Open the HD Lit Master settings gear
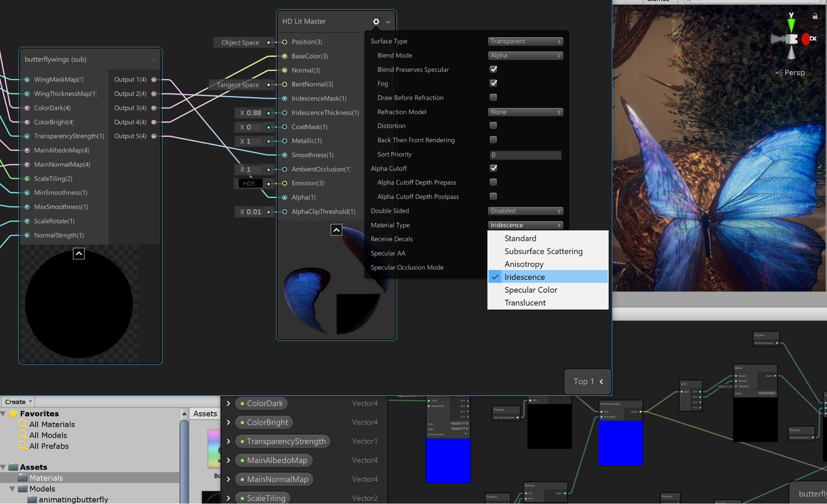 (376, 21)
